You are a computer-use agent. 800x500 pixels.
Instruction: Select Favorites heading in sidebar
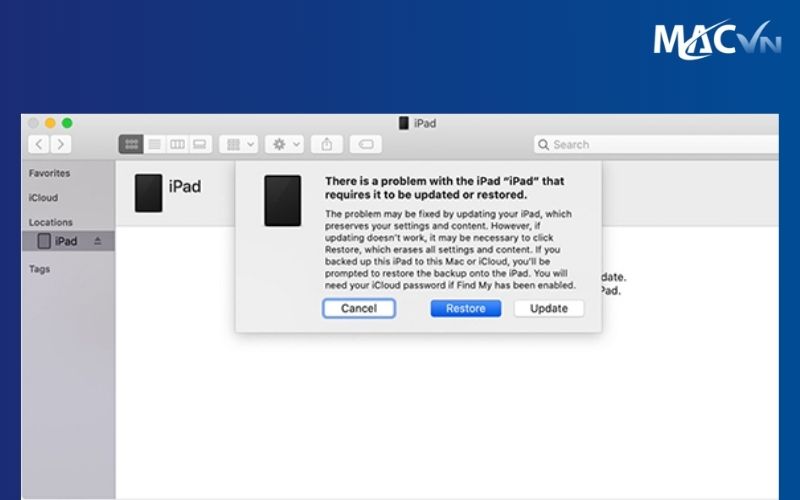49,173
